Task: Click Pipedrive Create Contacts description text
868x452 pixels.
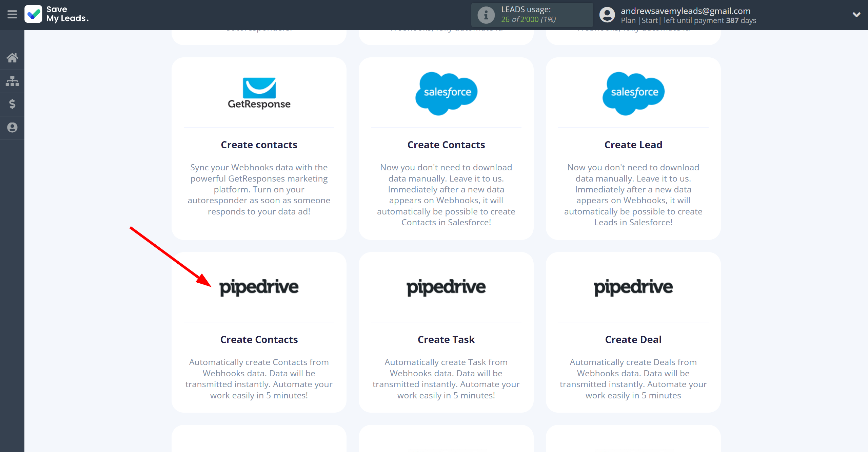Action: click(259, 379)
